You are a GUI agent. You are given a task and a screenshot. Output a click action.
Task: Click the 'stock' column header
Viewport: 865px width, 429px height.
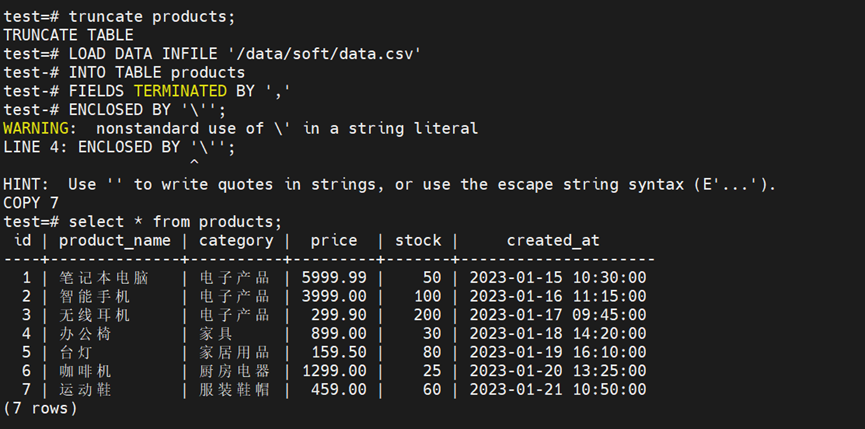418,240
